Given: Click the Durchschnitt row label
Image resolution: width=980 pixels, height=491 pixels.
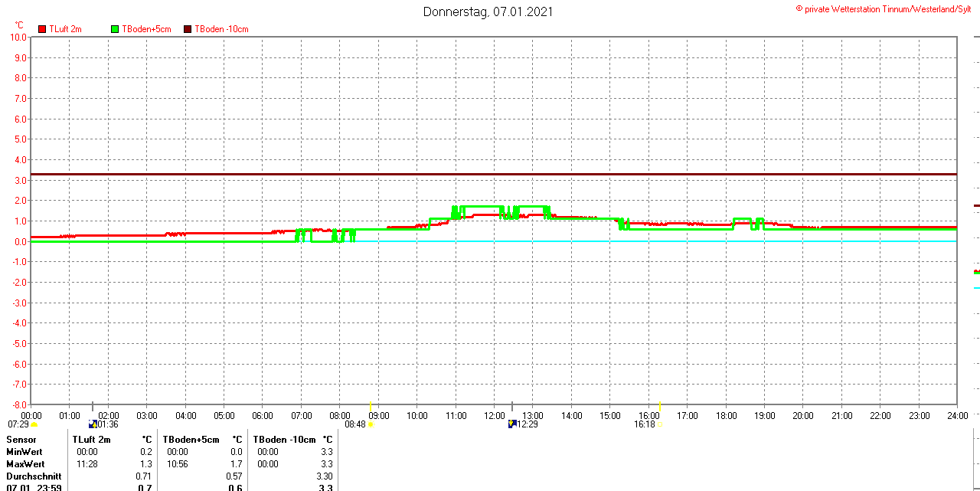Looking at the screenshot, I should (x=34, y=476).
